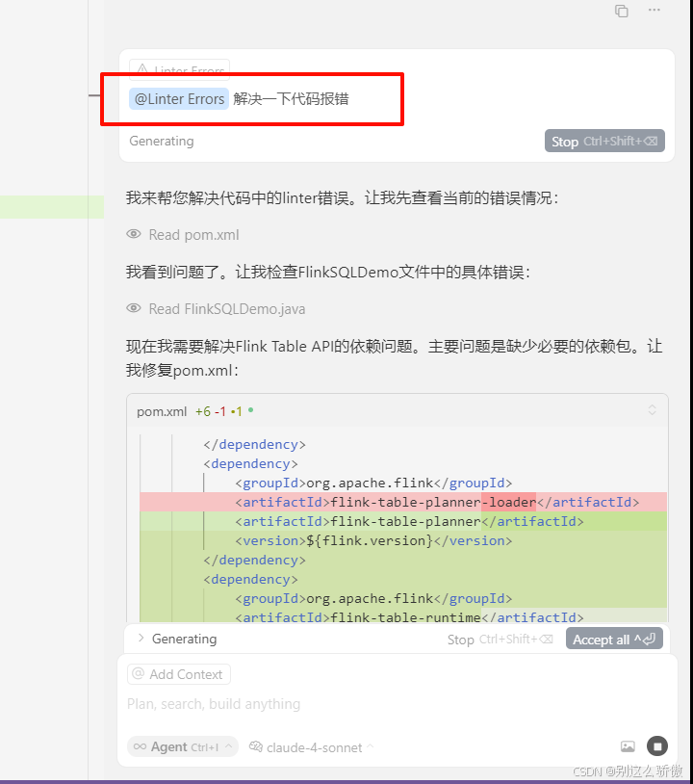The width and height of the screenshot is (693, 784).
Task: Click the flink-table-runtime artifactId line
Action: [x=403, y=617]
